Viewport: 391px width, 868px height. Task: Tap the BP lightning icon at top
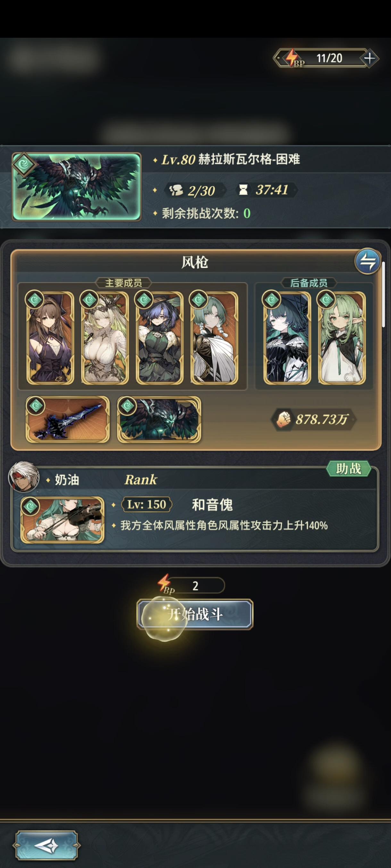293,58
